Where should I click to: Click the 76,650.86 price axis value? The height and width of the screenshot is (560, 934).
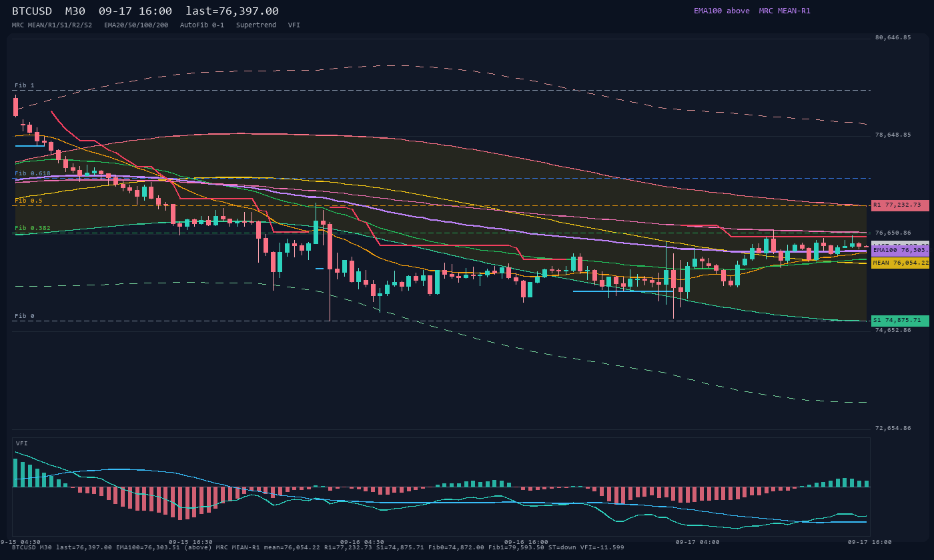pyautogui.click(x=893, y=233)
